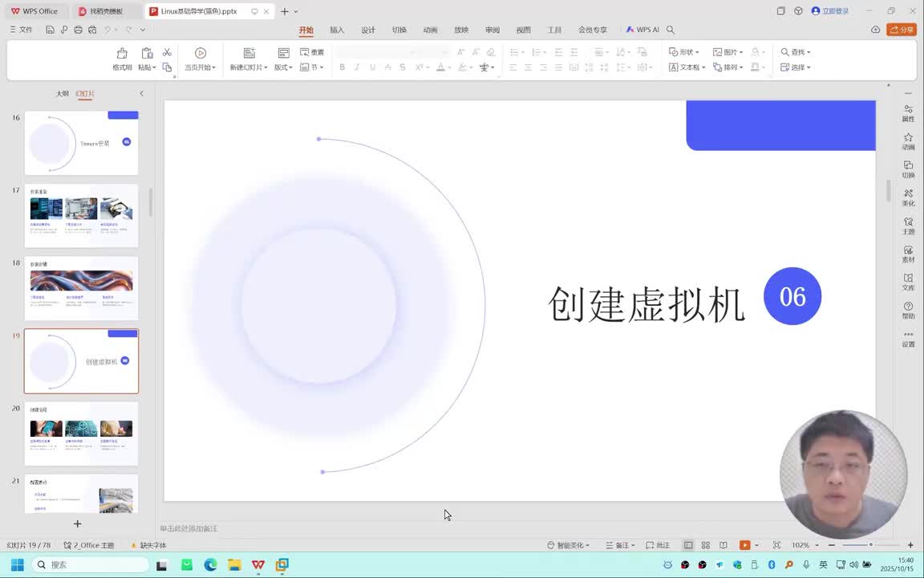Switch to the Outline (大纲) pane tab
Image resolution: width=924 pixels, height=578 pixels.
[62, 94]
